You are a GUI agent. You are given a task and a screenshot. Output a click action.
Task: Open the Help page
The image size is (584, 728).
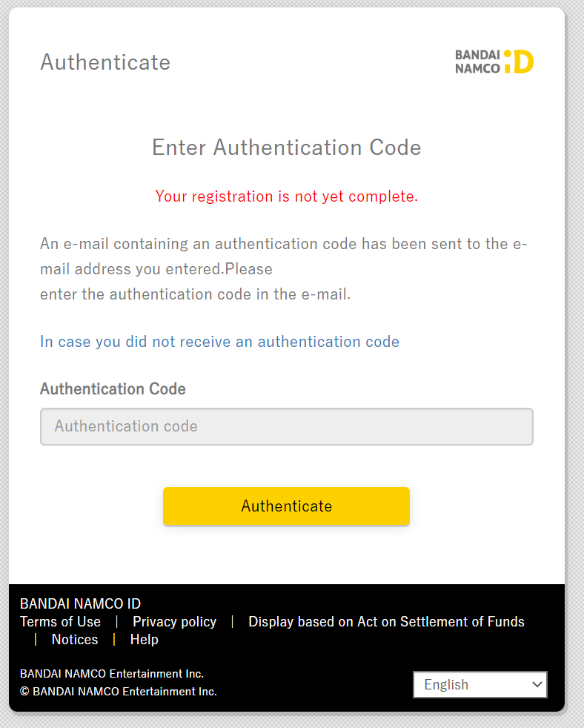[144, 639]
